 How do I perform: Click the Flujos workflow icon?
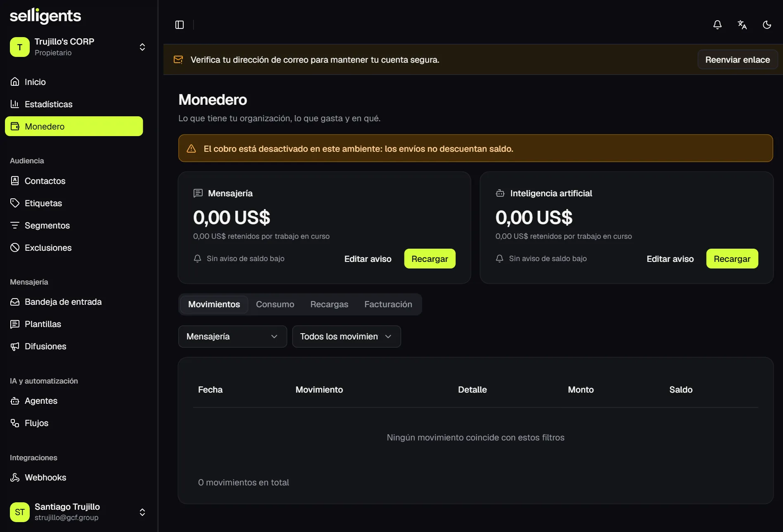tap(15, 423)
